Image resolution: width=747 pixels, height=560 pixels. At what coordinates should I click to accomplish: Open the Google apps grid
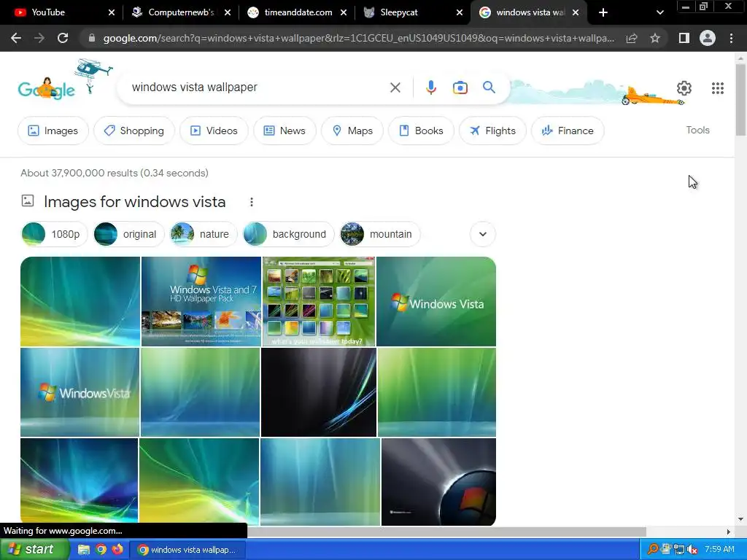[718, 88]
